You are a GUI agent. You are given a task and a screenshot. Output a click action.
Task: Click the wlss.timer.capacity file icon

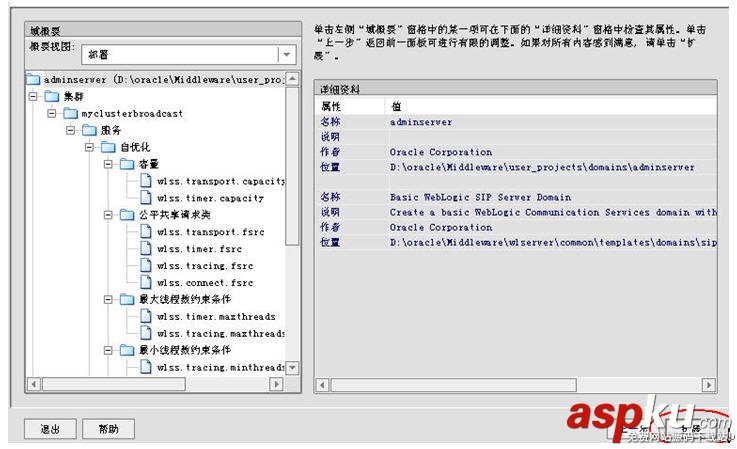pos(146,197)
